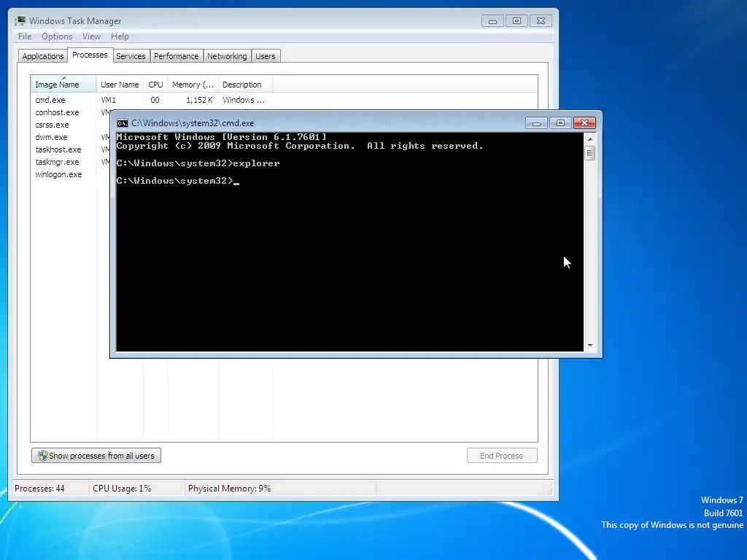The width and height of the screenshot is (747, 560).
Task: Open the Help menu in Task Manager
Action: (x=120, y=36)
